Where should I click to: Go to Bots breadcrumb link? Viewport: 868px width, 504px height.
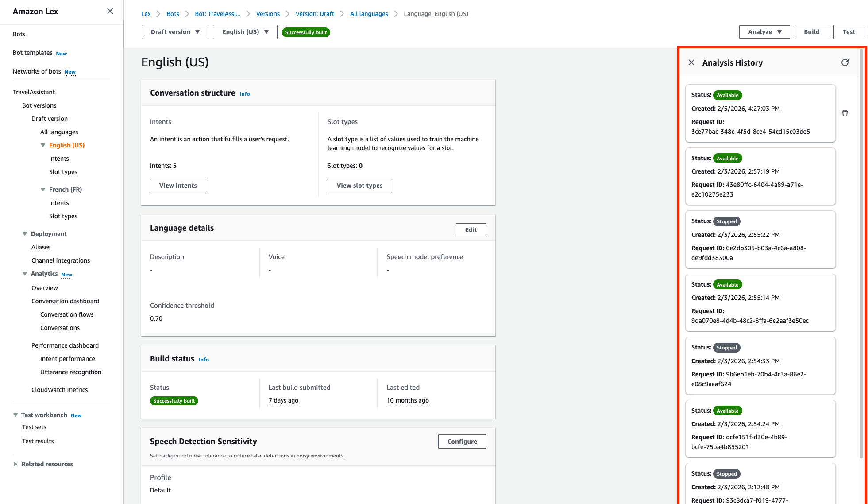[x=173, y=14]
